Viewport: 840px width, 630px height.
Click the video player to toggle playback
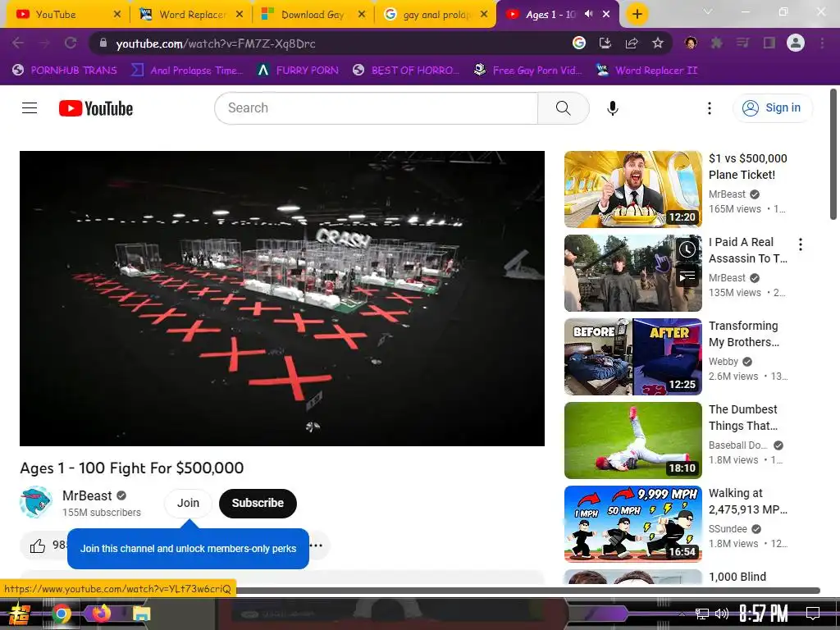(x=282, y=299)
